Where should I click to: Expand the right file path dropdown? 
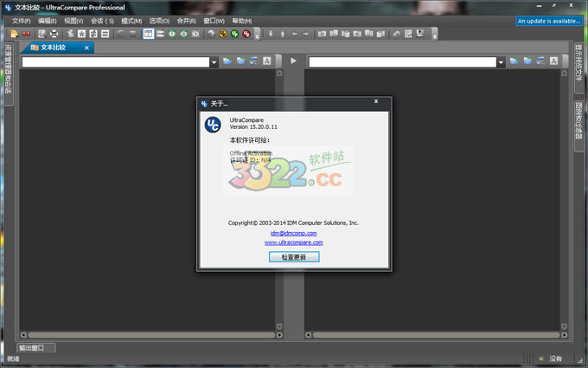[501, 62]
